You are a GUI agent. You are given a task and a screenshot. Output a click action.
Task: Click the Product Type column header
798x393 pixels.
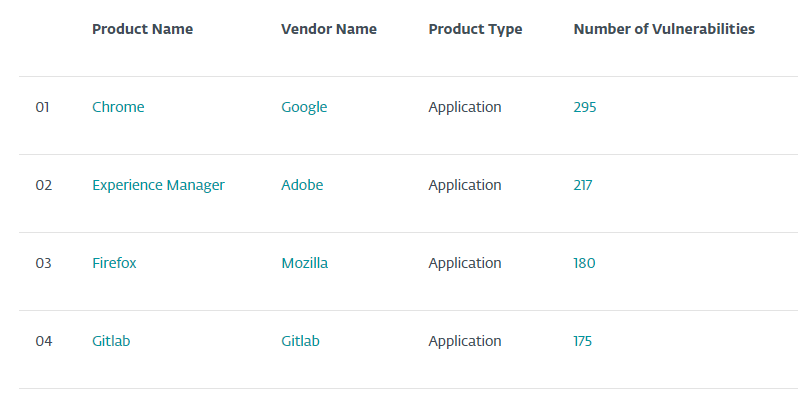coord(475,30)
